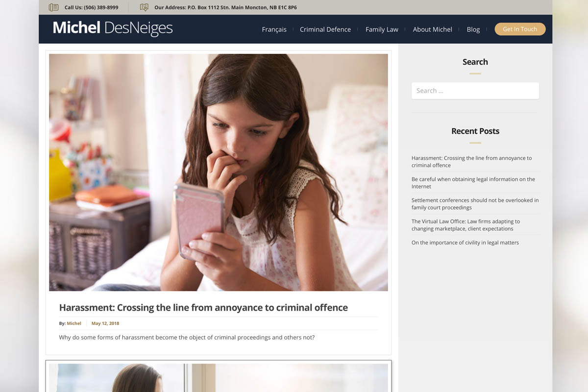Open the Michel DesNeiges site logo
588x392 pixels.
coord(113,28)
